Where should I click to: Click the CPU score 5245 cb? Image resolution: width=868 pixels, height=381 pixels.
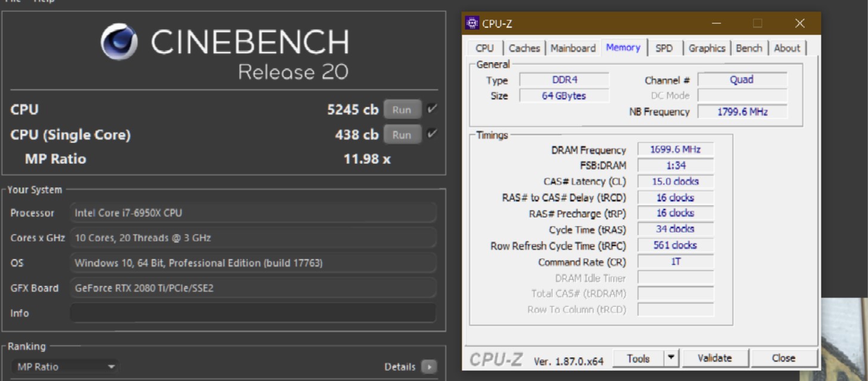(353, 110)
